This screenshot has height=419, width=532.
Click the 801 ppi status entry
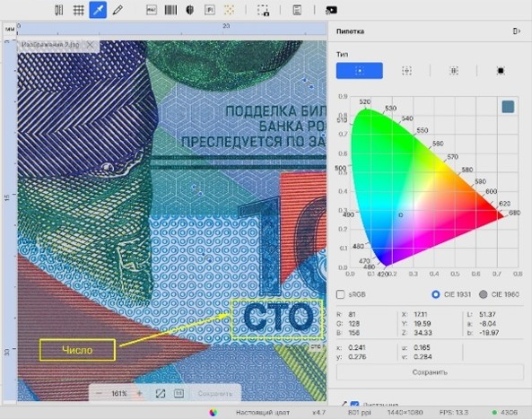(x=360, y=413)
